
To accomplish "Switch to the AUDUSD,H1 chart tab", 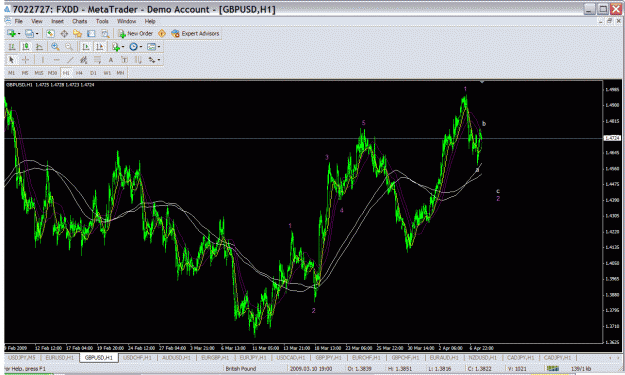I will 176,357.
